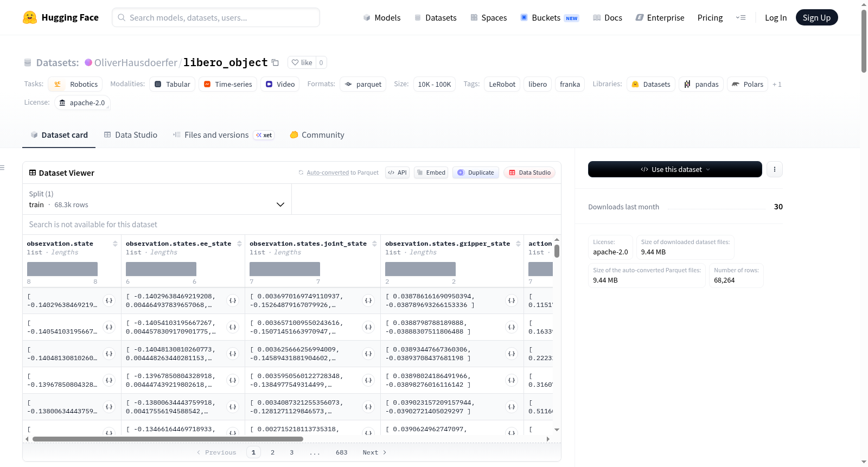Toggle the left sidebar handle icon
This screenshot has height=467, width=868.
tap(2, 168)
